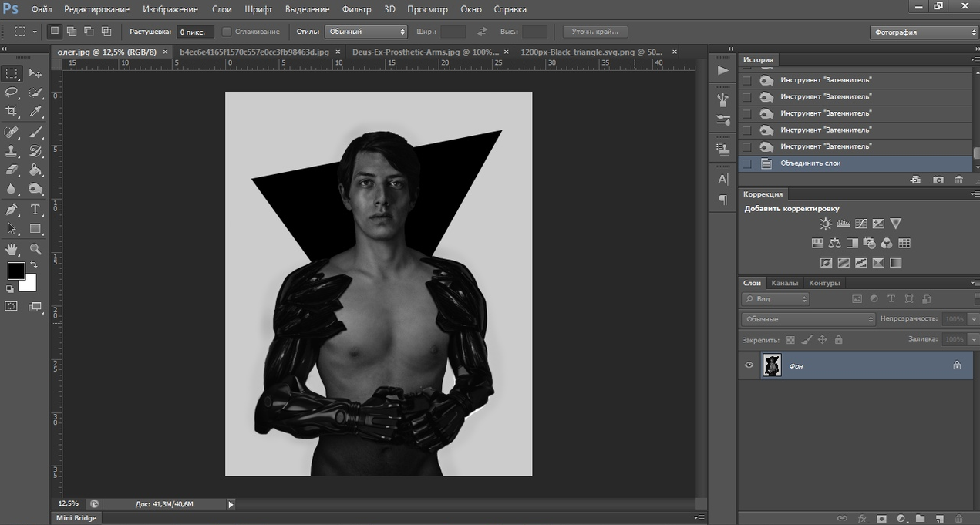This screenshot has width=980, height=525.
Task: Click the Растушевка feather input field
Action: click(x=195, y=32)
